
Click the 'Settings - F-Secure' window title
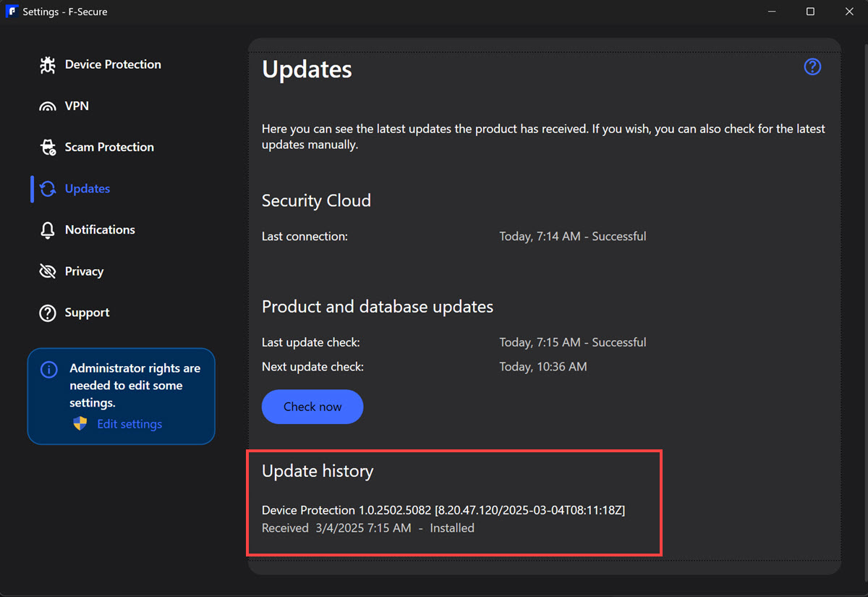click(65, 12)
